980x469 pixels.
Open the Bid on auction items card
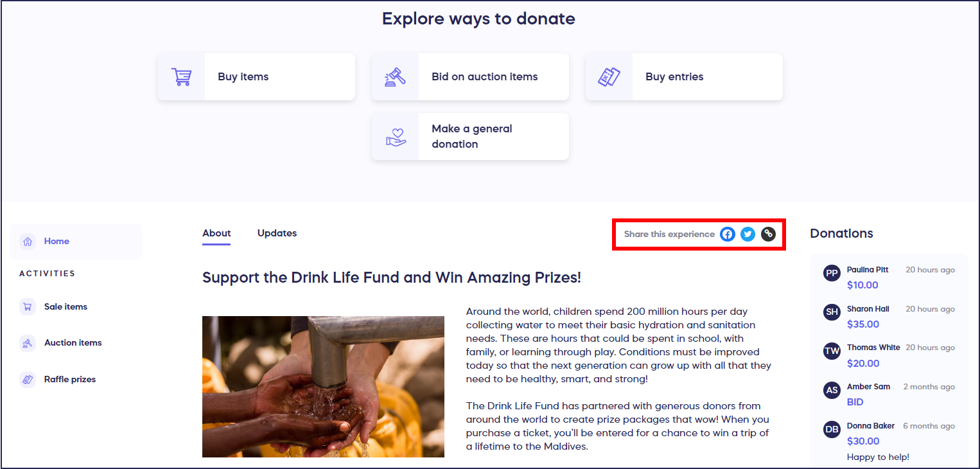(x=470, y=77)
